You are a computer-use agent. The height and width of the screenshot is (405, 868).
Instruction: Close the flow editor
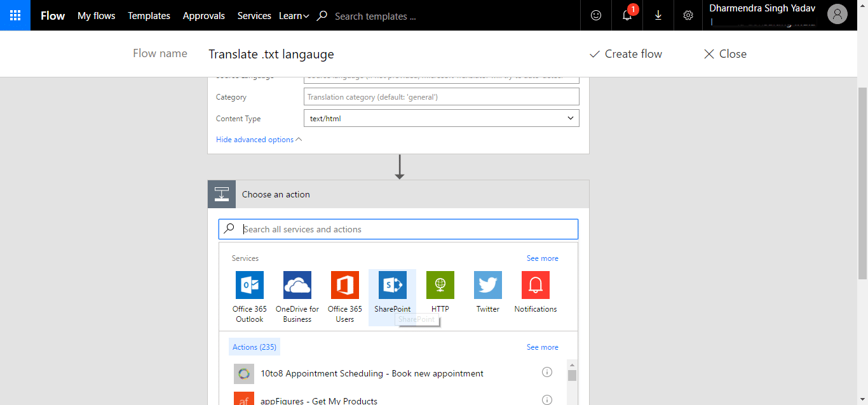tap(725, 54)
